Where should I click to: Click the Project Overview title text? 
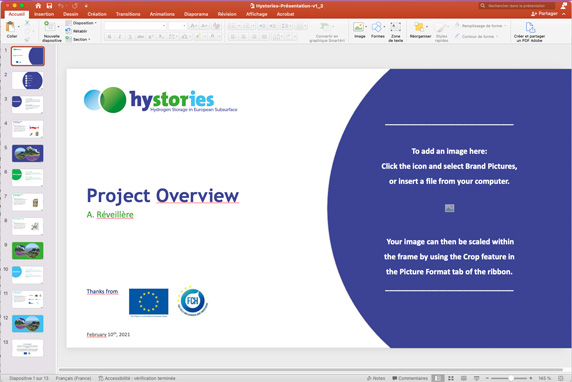coord(163,196)
